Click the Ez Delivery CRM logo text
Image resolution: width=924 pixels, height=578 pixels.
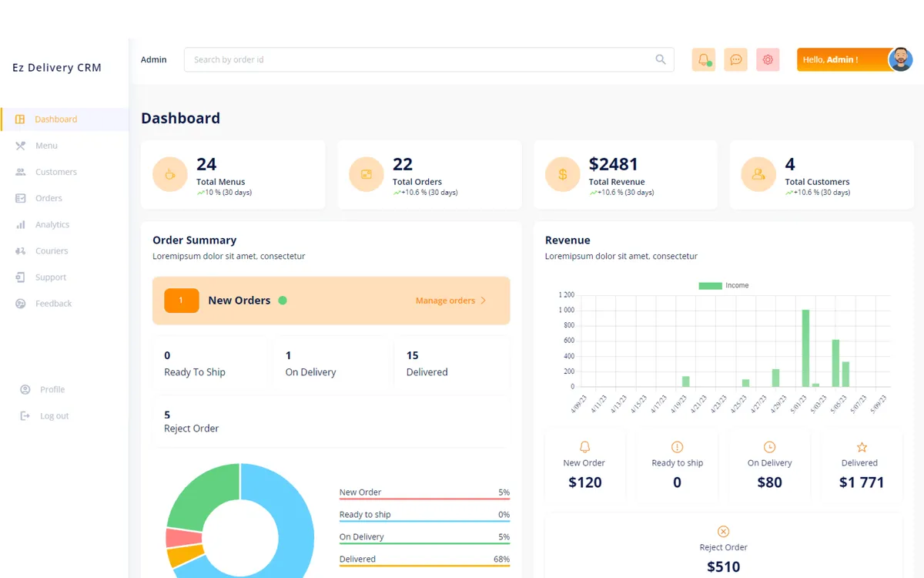click(x=57, y=68)
